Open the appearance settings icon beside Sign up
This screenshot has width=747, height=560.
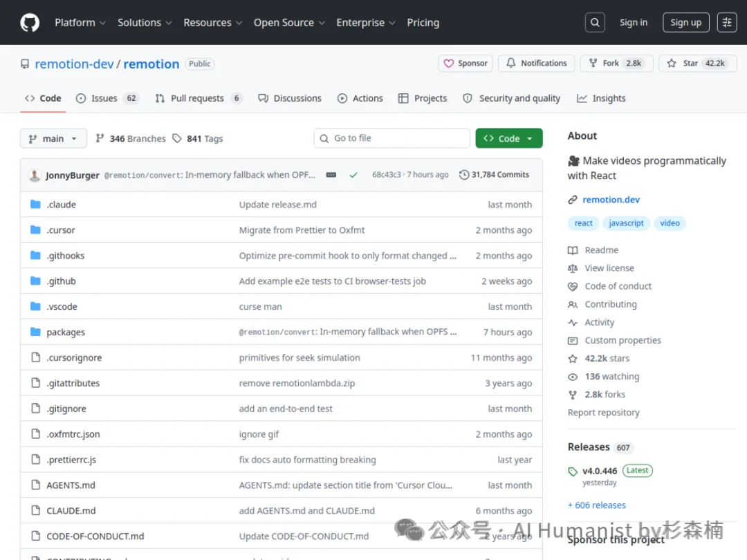point(726,22)
